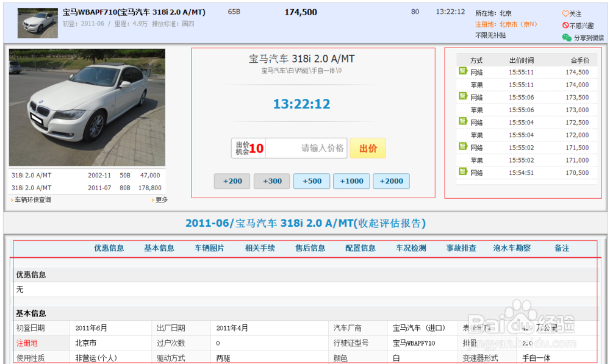This screenshot has height=364, width=610.
Task: Click the 注册地：北京市 (京N) text
Action: click(x=506, y=24)
